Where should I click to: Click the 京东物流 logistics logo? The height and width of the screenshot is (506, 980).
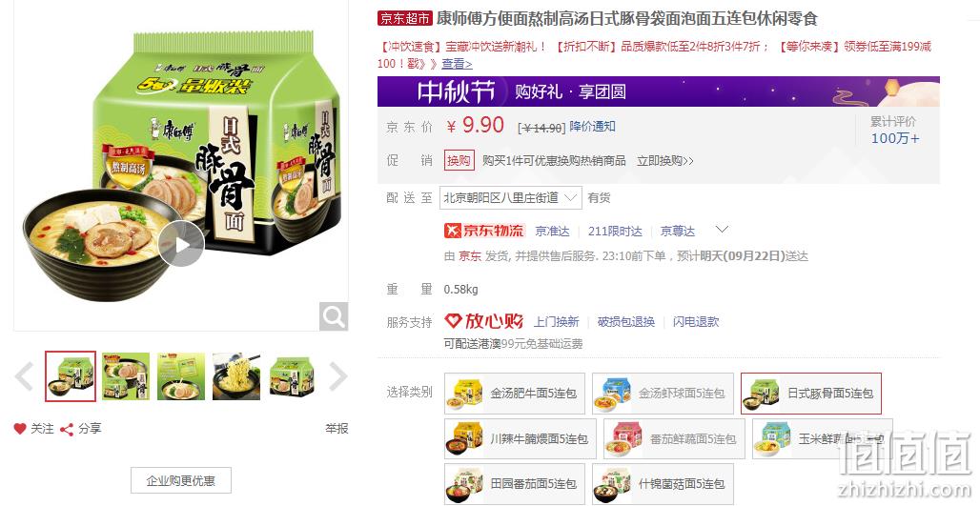click(484, 231)
